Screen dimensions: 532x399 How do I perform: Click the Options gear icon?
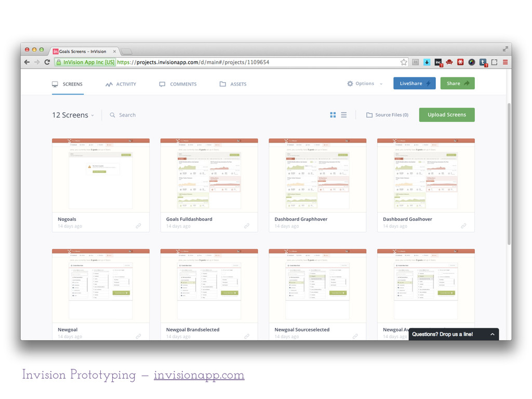point(350,84)
